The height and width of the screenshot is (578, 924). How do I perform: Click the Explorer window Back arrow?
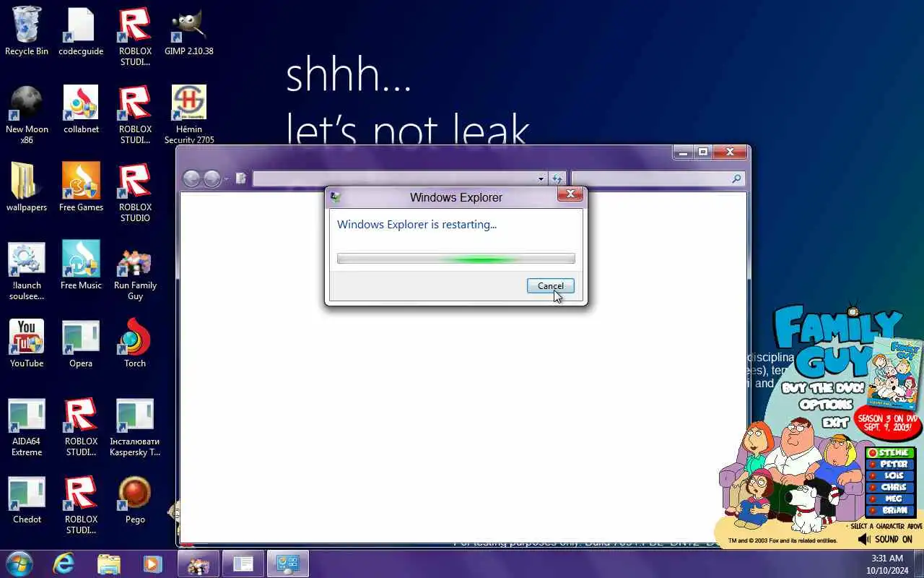[x=191, y=178]
